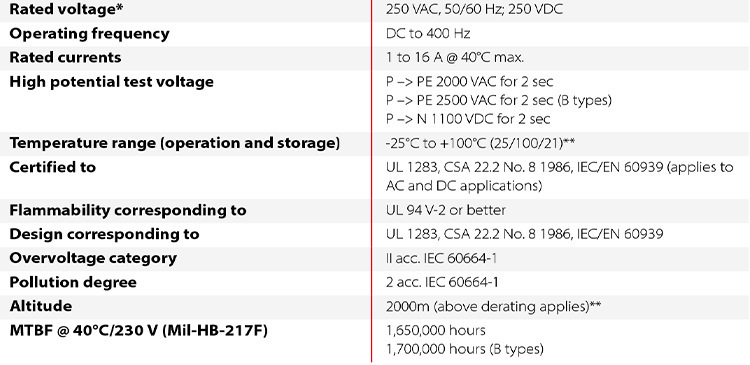Select the Temperature range row label

pos(175,143)
